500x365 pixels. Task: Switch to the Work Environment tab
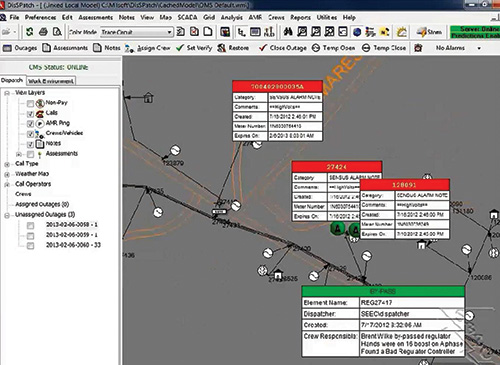click(51, 81)
